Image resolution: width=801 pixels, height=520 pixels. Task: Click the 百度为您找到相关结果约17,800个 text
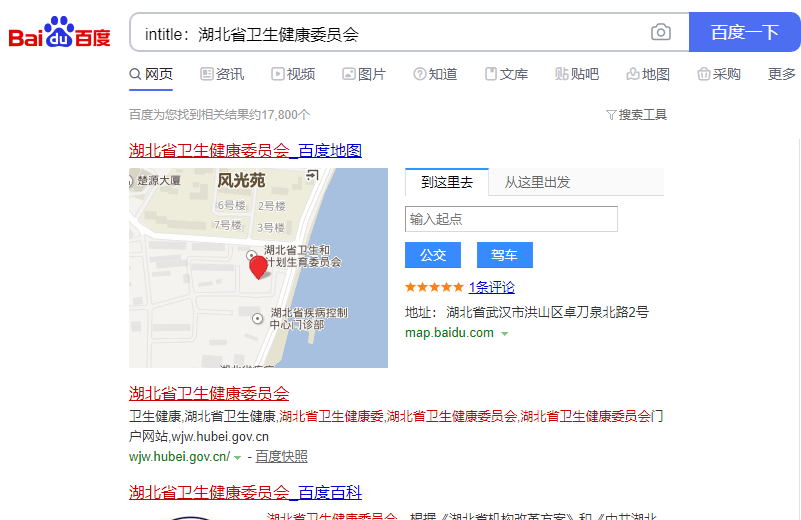coord(220,114)
